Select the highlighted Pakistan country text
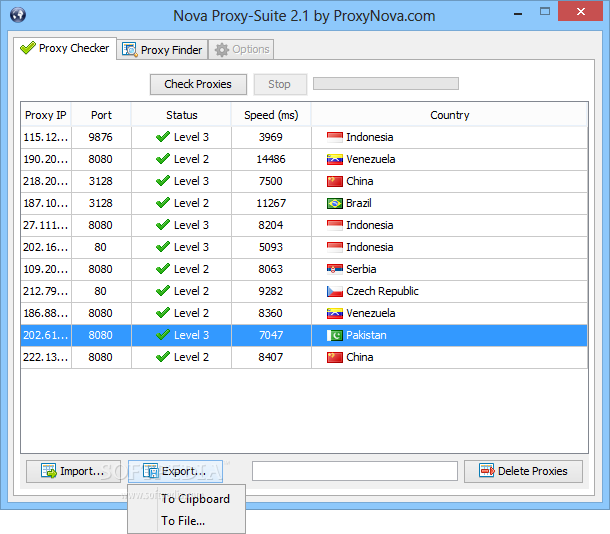 [366, 335]
